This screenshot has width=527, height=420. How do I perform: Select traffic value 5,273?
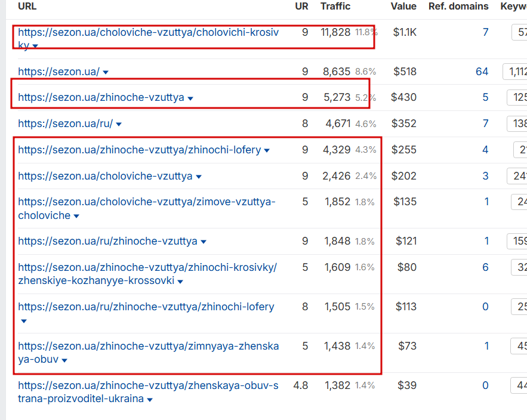(x=337, y=97)
